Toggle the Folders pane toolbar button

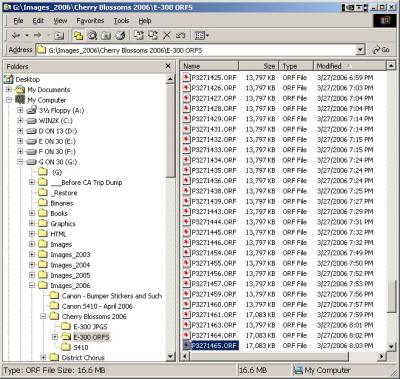78,35
